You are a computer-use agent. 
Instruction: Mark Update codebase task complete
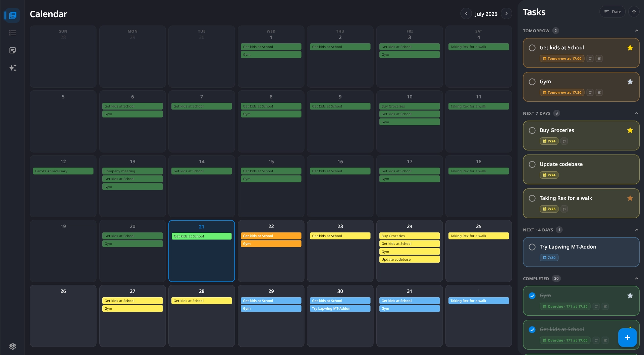[x=532, y=164]
